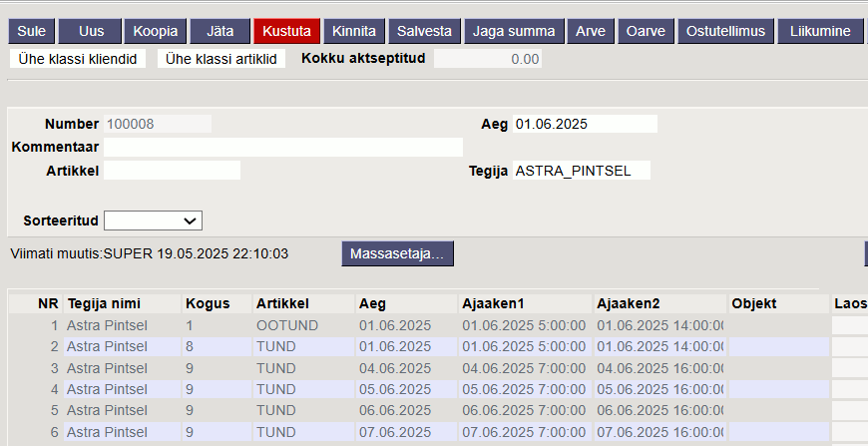Save with the Salvesta button
Image resolution: width=868 pixels, height=446 pixels.
tap(425, 31)
